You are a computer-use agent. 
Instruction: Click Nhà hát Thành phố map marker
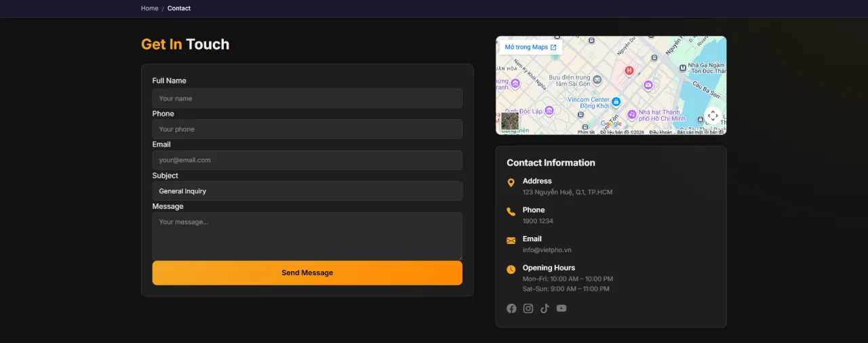pos(632,115)
